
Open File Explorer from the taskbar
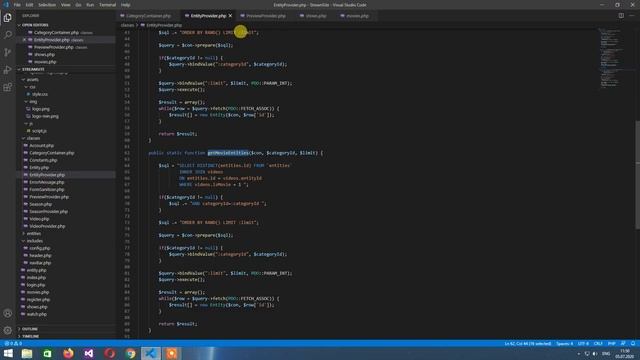coord(27,353)
